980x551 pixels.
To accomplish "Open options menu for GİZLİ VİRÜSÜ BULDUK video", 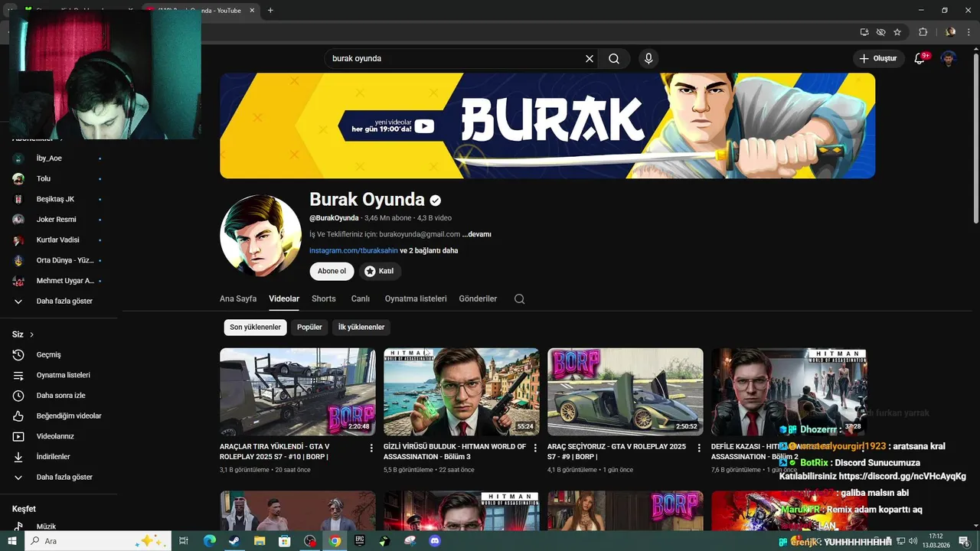I will 535,448.
